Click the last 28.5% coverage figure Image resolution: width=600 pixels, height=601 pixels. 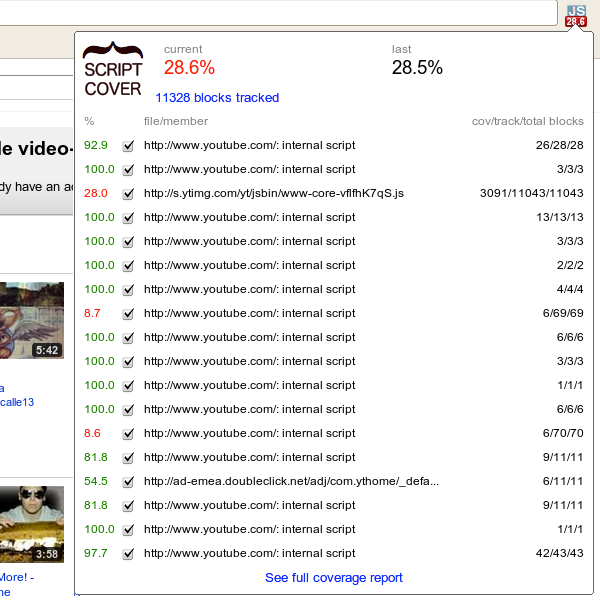coord(417,68)
